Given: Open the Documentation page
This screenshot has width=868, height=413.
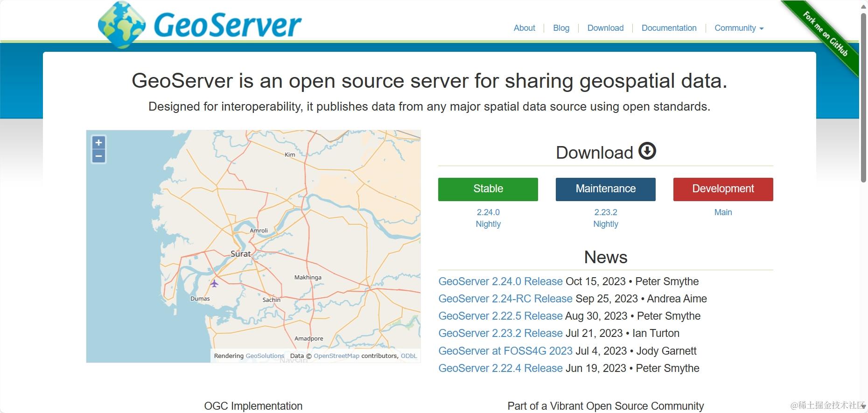Looking at the screenshot, I should [x=669, y=28].
